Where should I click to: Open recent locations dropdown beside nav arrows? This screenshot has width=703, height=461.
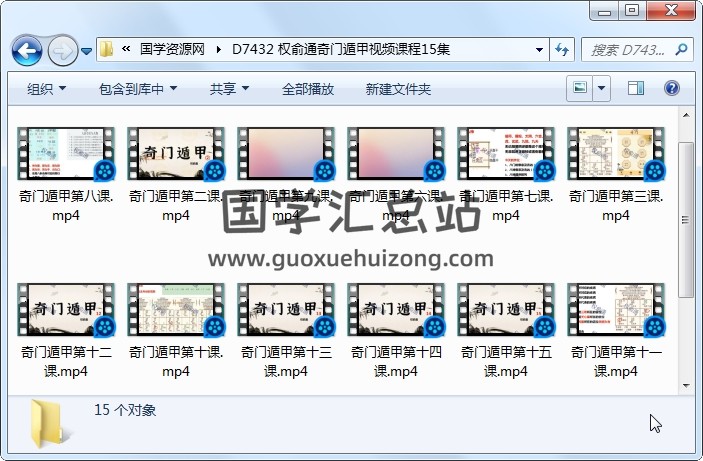click(87, 51)
